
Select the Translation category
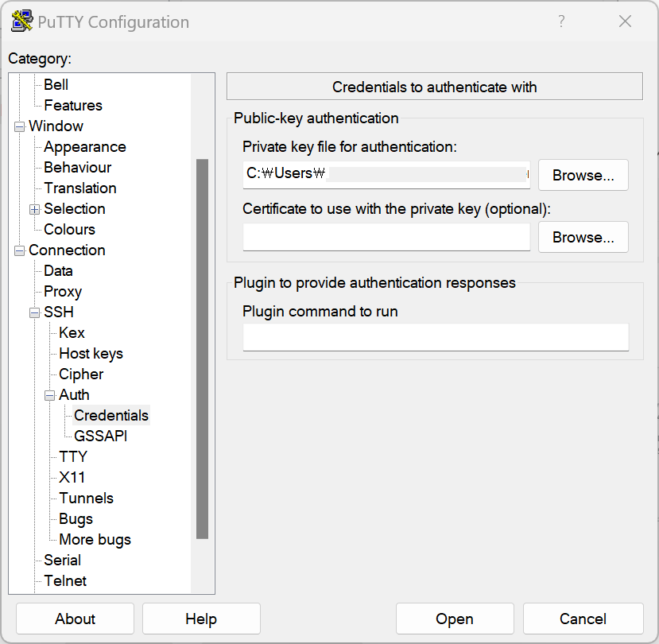(x=79, y=188)
